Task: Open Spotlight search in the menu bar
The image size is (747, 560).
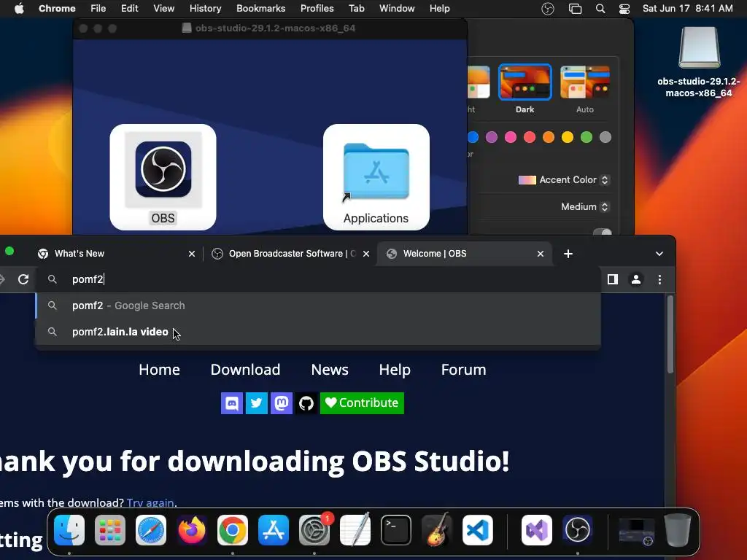Action: 600,9
